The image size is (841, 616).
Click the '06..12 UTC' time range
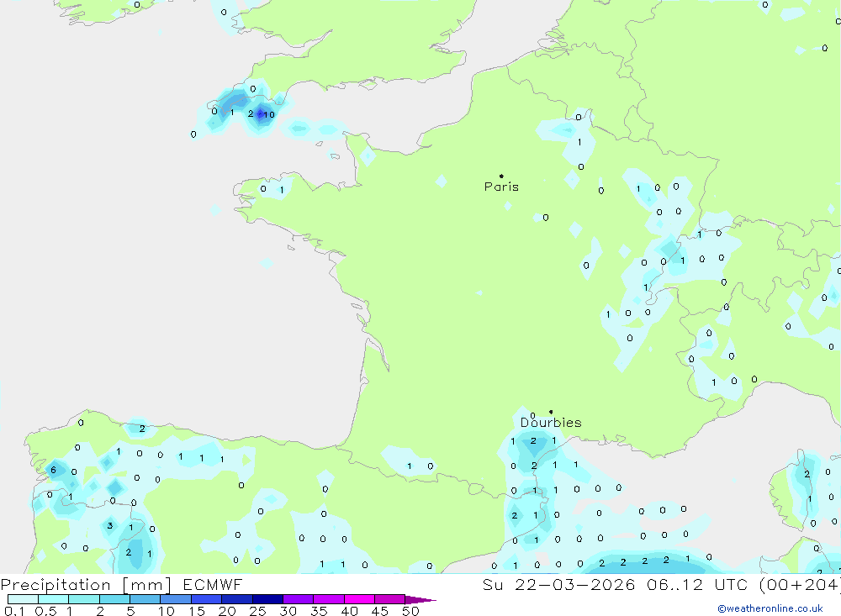[x=697, y=585]
